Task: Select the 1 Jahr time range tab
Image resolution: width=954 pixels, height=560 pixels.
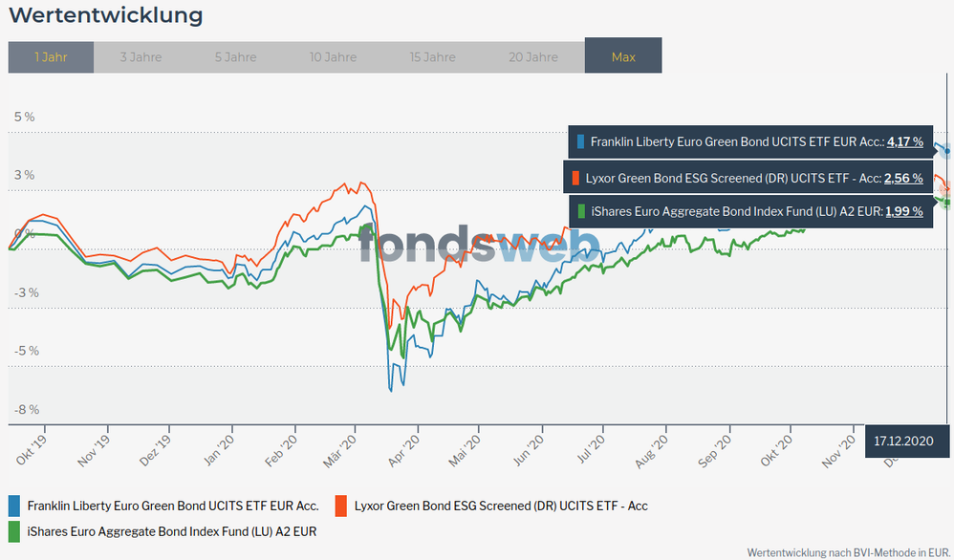Action: click(51, 57)
